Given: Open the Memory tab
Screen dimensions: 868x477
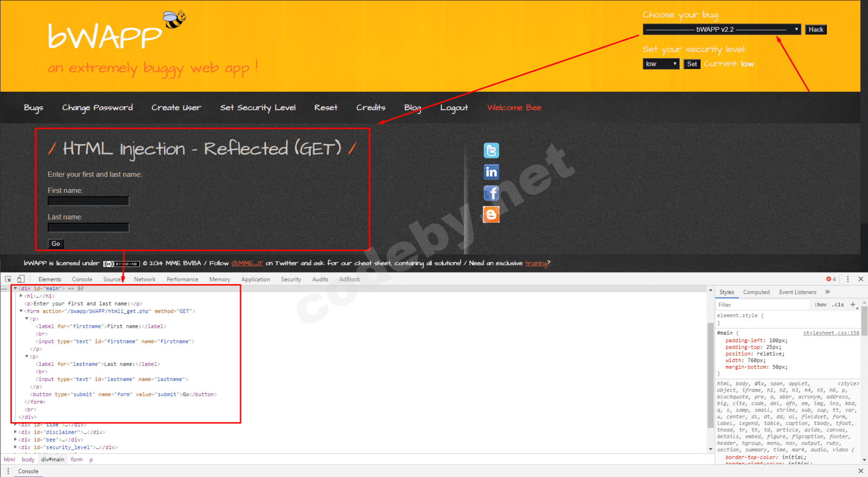Looking at the screenshot, I should [220, 279].
